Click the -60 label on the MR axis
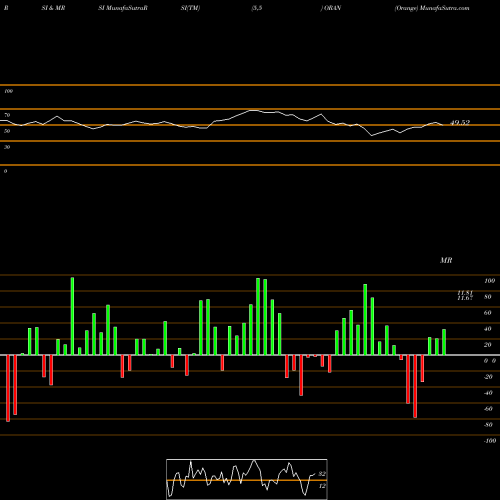 (x=488, y=409)
